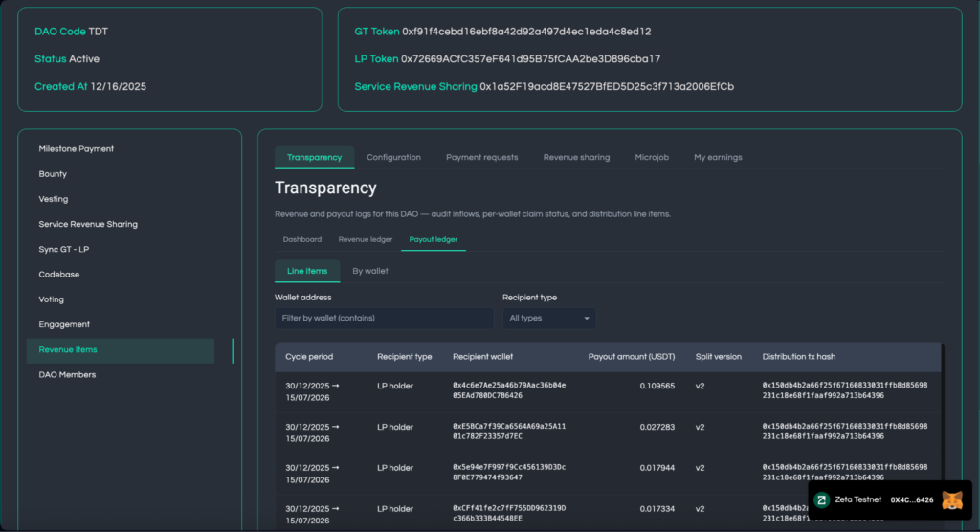Click cycle period in the 0.109565 row
Screen dimensions: 980x532
tap(313, 392)
